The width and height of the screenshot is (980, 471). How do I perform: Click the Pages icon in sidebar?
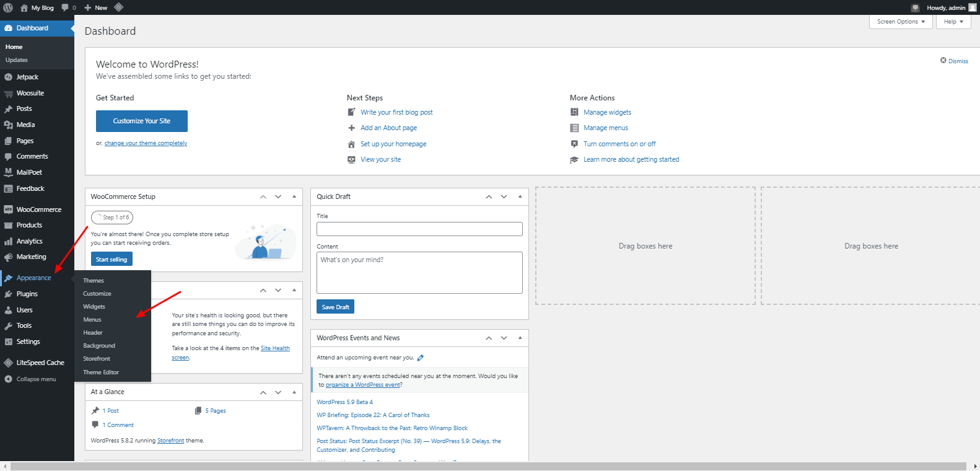point(8,141)
